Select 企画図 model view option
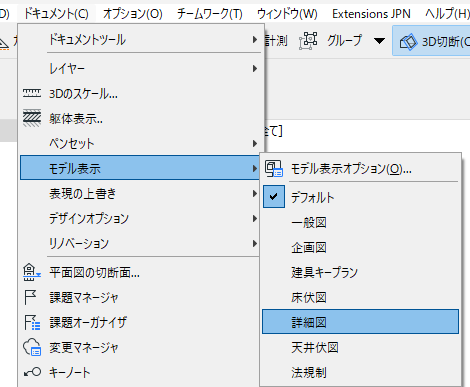The height and width of the screenshot is (387, 470). (x=360, y=248)
